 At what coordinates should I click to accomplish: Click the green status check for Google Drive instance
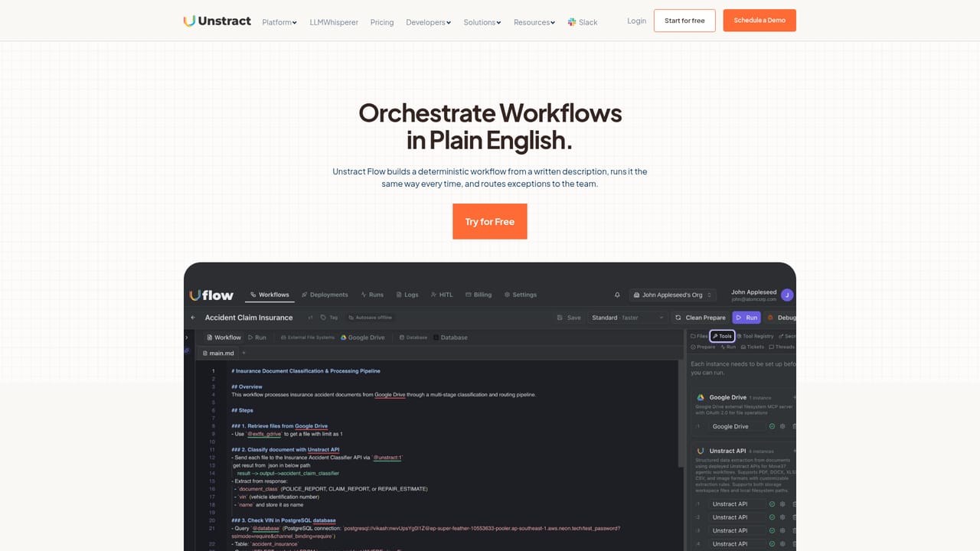coord(772,426)
